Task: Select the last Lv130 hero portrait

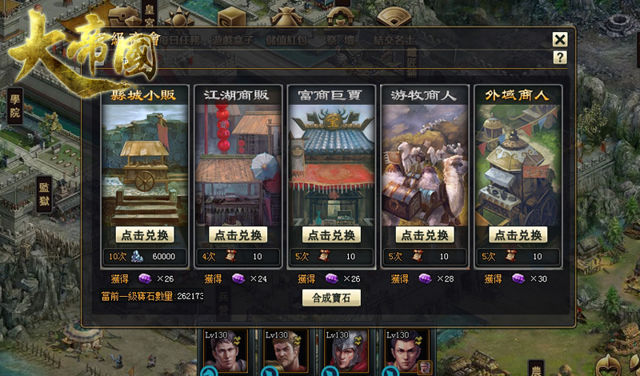Action: click(407, 351)
